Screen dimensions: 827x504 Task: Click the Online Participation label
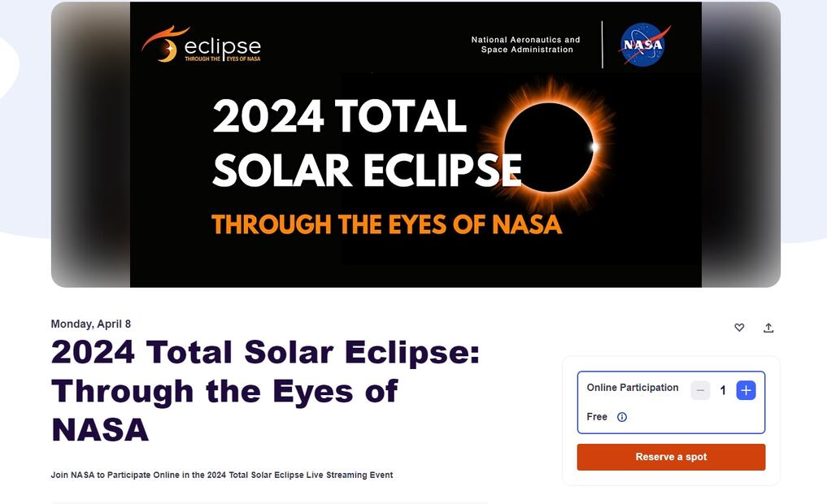pyautogui.click(x=633, y=388)
